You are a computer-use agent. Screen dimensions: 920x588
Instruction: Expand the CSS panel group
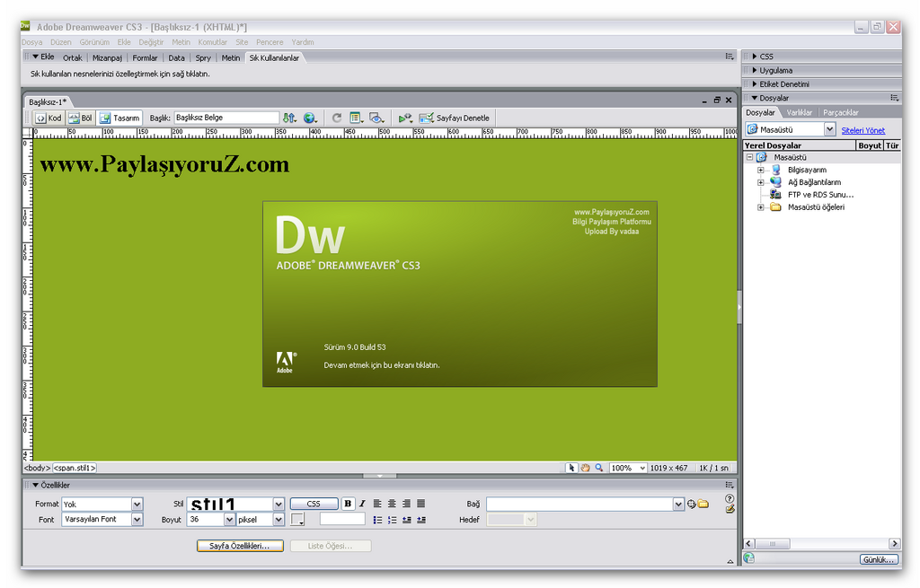click(755, 57)
